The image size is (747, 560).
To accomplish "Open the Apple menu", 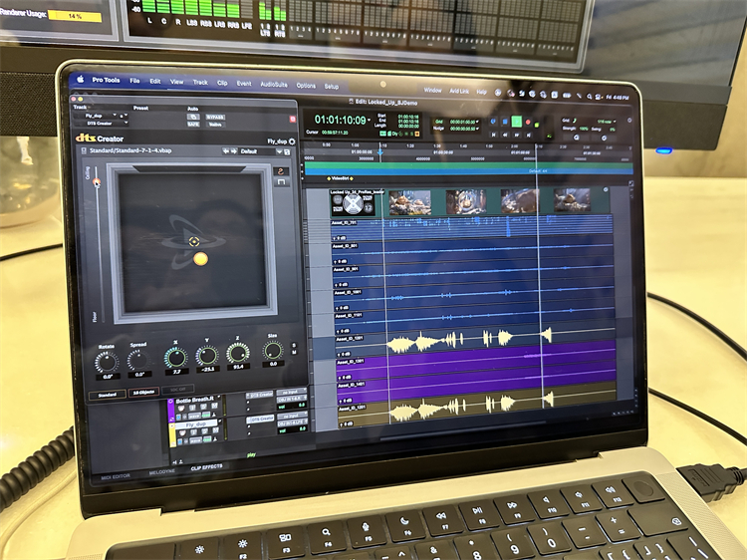I will (81, 79).
